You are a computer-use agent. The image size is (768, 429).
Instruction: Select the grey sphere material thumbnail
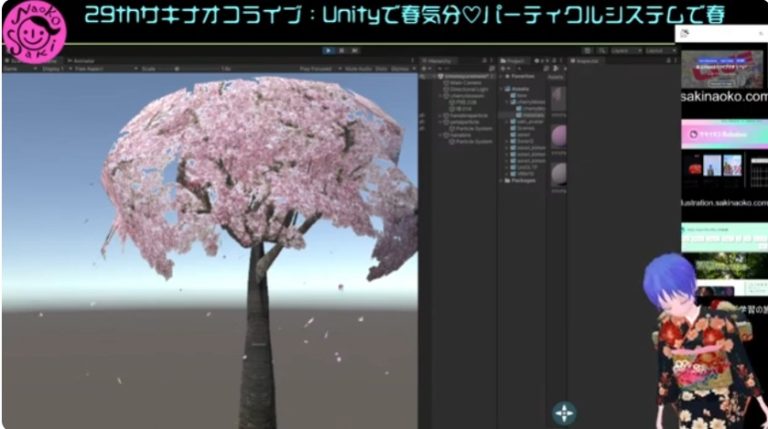[x=559, y=174]
